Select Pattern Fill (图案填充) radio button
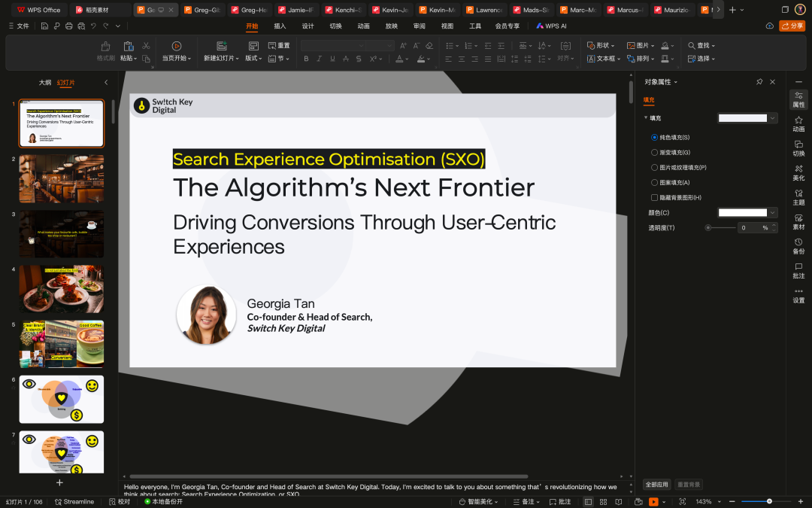 pos(654,182)
